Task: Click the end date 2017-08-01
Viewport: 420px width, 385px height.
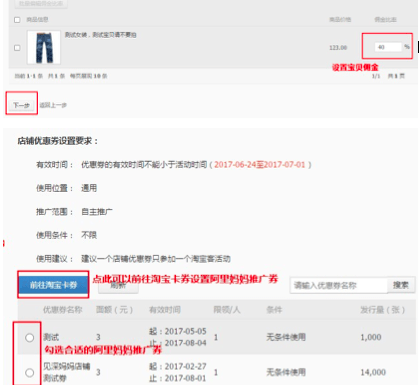Action: [185, 378]
